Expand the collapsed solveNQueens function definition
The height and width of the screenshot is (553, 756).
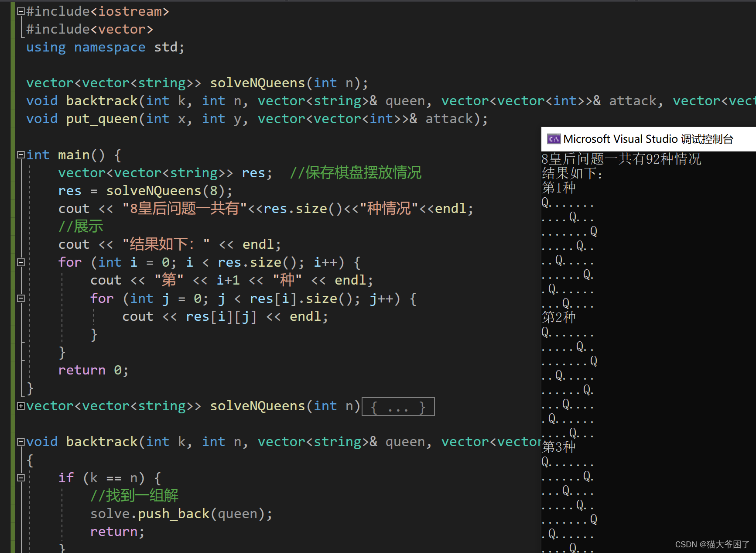click(21, 406)
